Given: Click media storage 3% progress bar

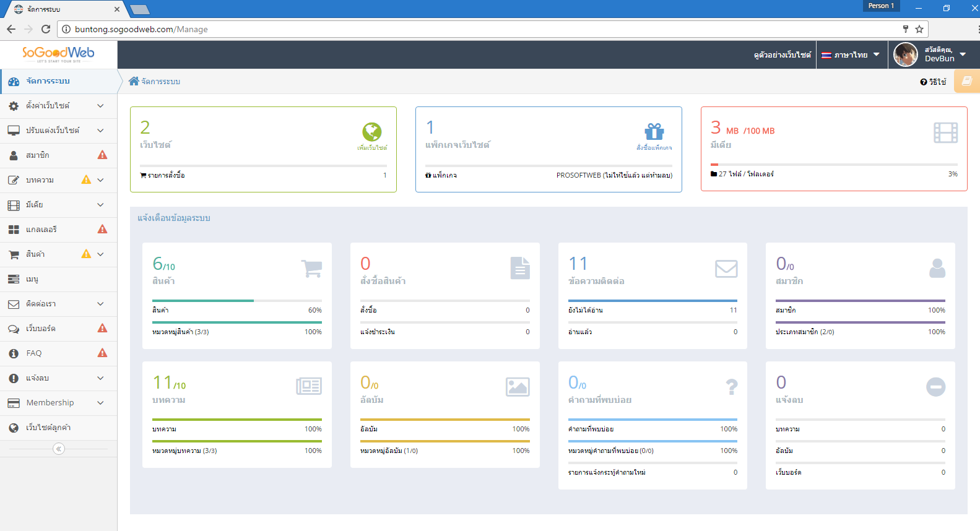Looking at the screenshot, I should pos(834,165).
